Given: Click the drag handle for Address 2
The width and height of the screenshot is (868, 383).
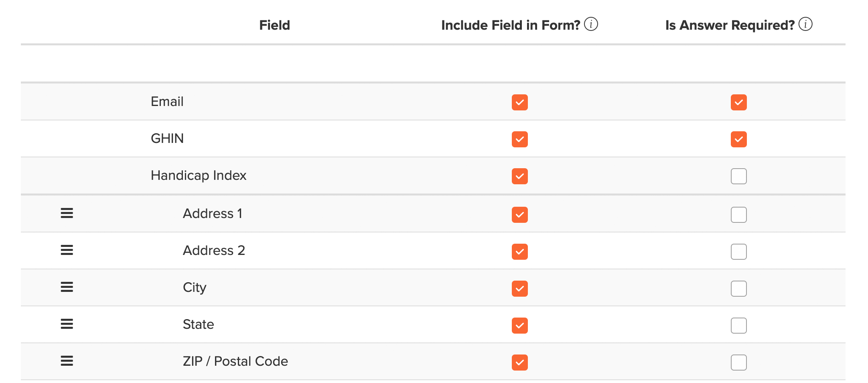Looking at the screenshot, I should point(67,250).
